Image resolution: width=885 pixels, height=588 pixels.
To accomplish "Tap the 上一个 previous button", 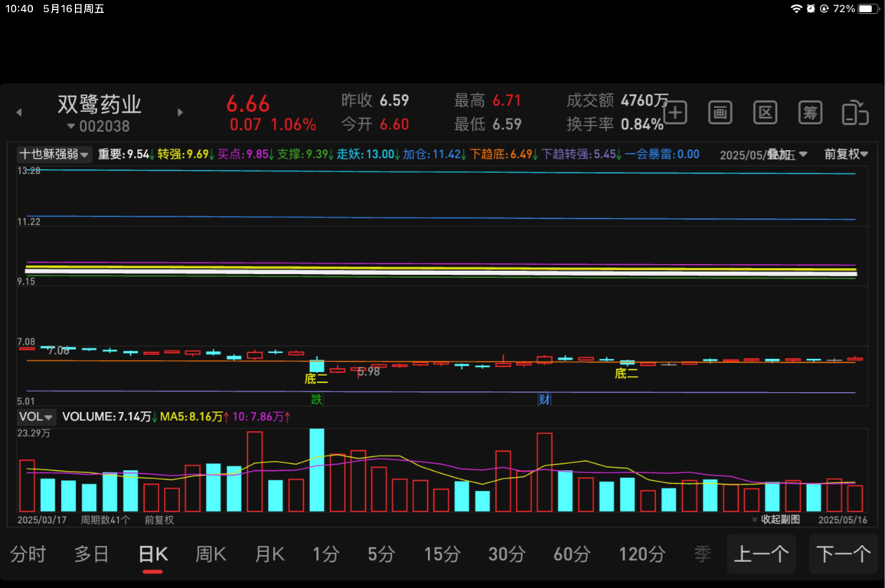I will coord(762,554).
